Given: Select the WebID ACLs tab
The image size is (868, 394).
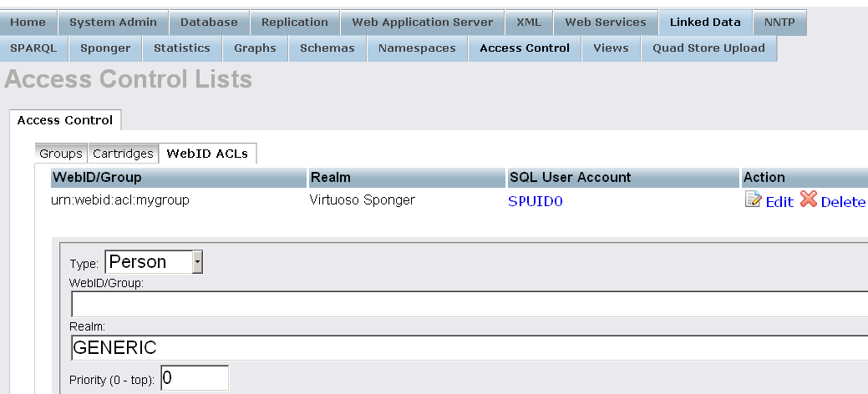Looking at the screenshot, I should [x=207, y=154].
